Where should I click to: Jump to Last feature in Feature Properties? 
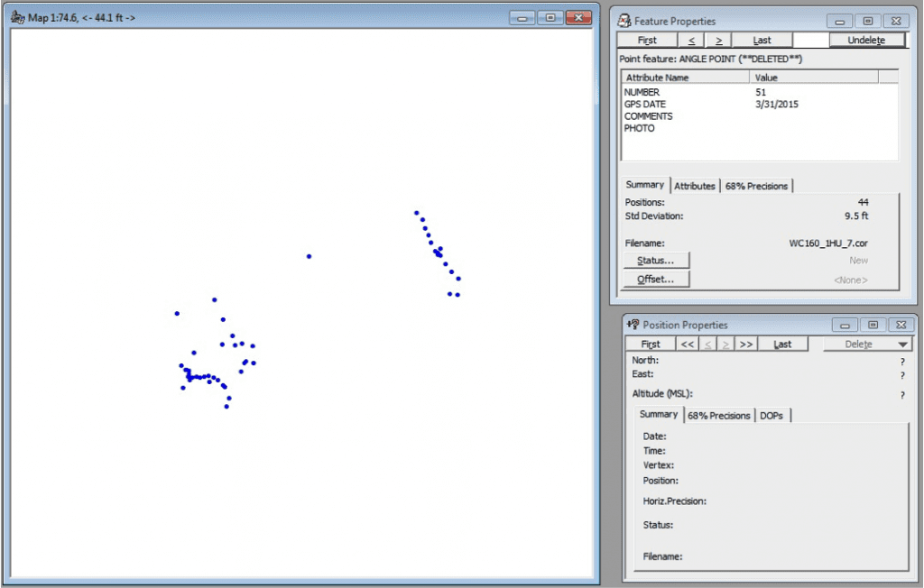tap(762, 40)
